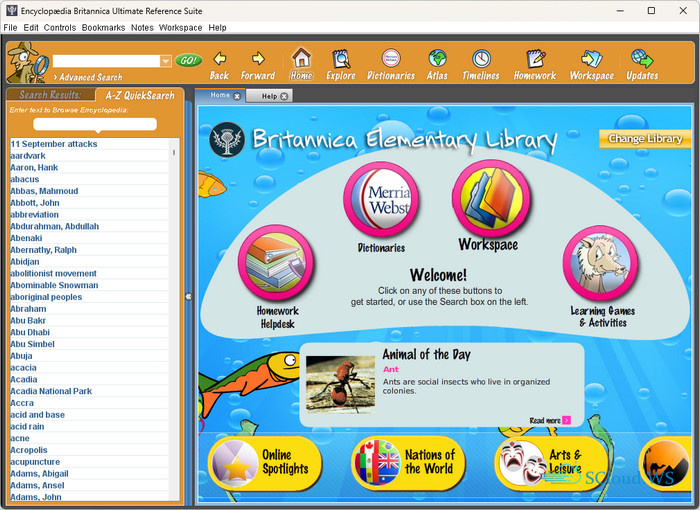Close the Help tab
700x510 pixels.
(x=284, y=96)
